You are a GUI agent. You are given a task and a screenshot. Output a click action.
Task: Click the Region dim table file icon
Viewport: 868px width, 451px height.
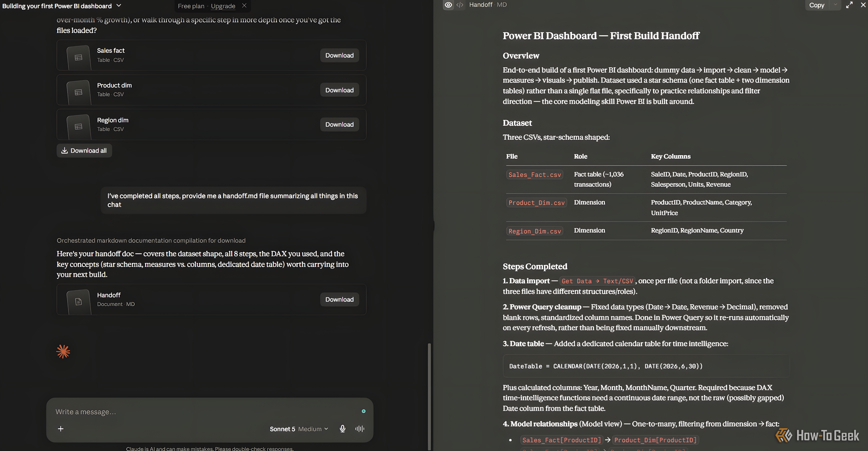[79, 127]
